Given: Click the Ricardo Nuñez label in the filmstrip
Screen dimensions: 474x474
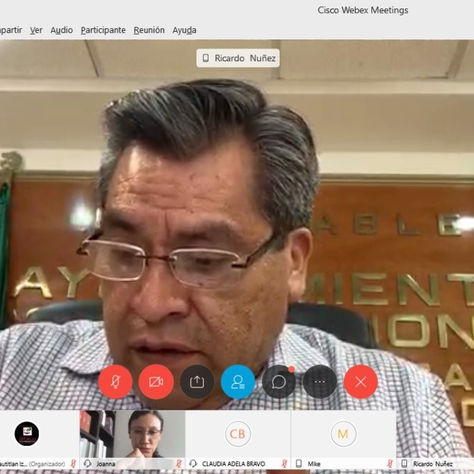Looking at the screenshot, I should point(433,464).
